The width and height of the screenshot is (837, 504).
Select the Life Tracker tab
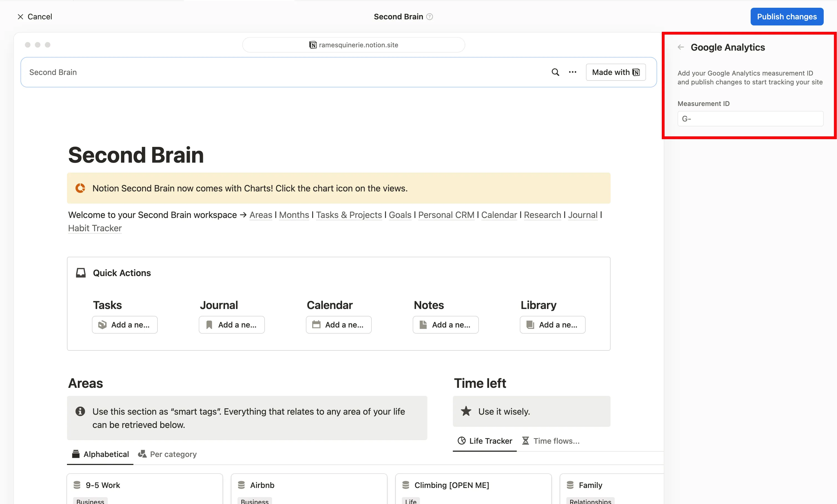click(x=485, y=441)
